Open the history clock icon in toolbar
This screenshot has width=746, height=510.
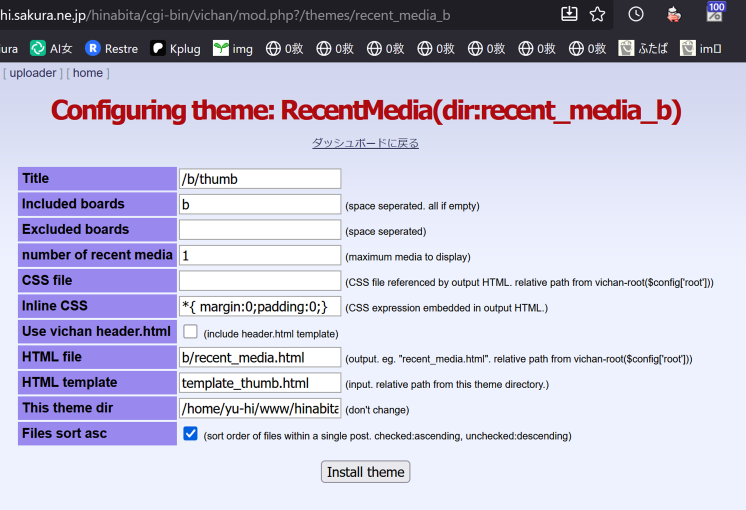point(636,14)
